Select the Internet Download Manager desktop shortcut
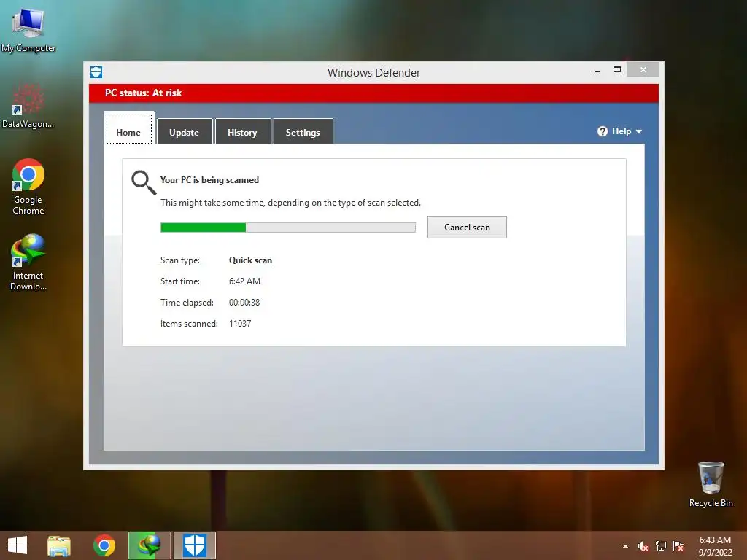The image size is (747, 560). 28,262
